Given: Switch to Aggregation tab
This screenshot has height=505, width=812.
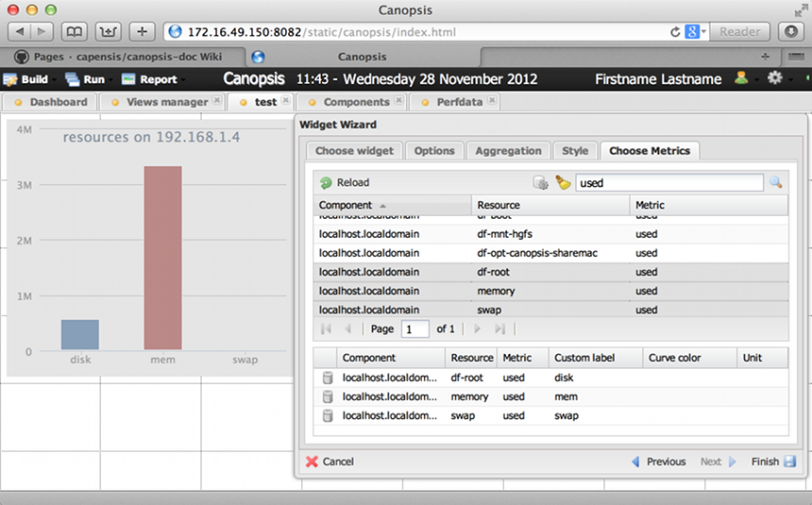Looking at the screenshot, I should [x=508, y=151].
